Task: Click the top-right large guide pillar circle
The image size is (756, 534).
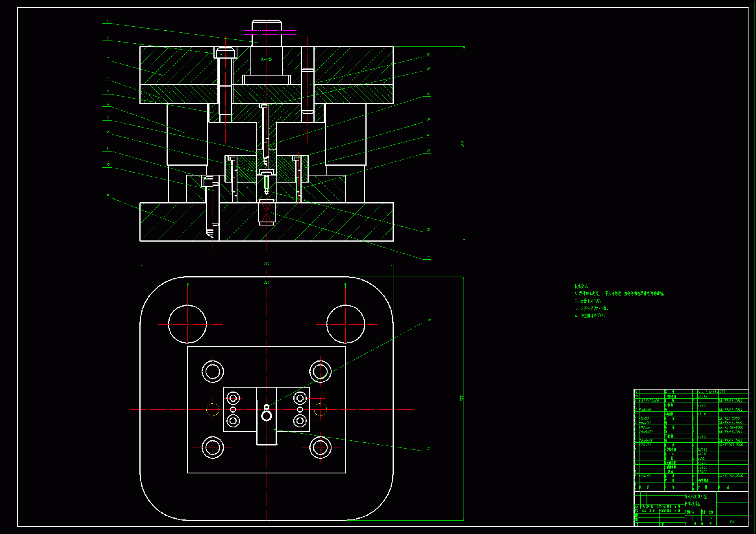Action: 346,324
